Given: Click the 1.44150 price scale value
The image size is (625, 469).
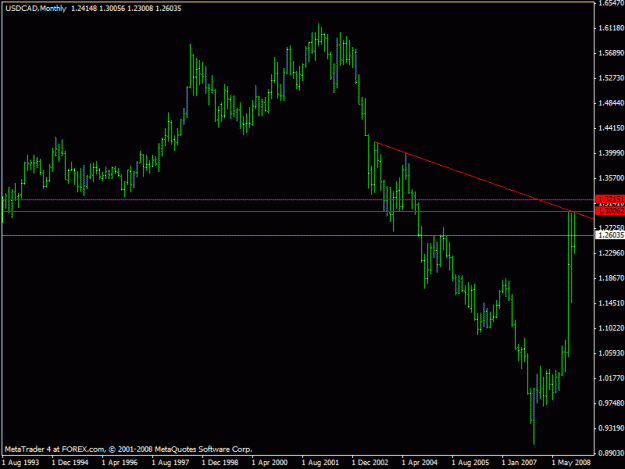Looking at the screenshot, I should coord(611,128).
